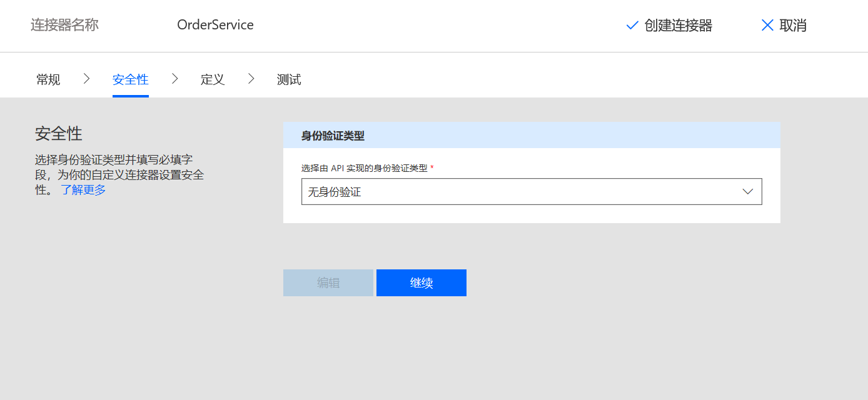
Task: Open the 定义 step
Action: tap(212, 79)
